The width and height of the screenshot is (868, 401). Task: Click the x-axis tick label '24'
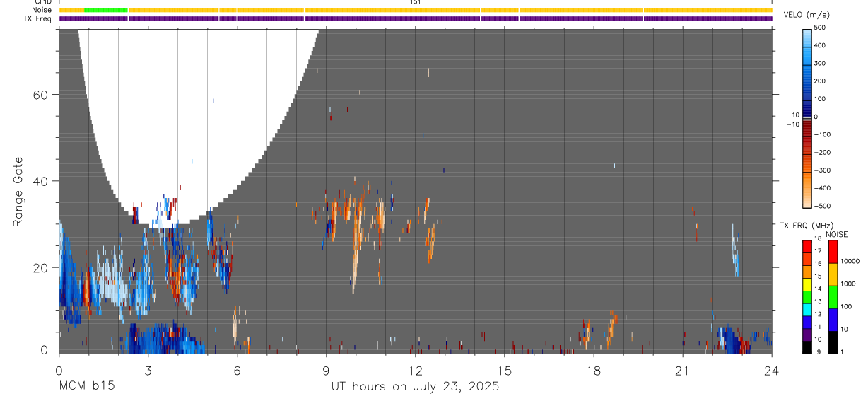(x=771, y=371)
